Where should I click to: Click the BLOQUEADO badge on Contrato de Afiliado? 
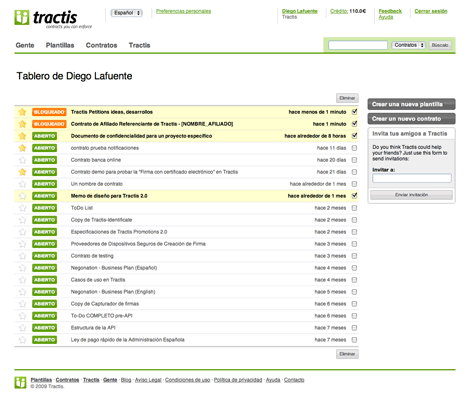(x=49, y=124)
